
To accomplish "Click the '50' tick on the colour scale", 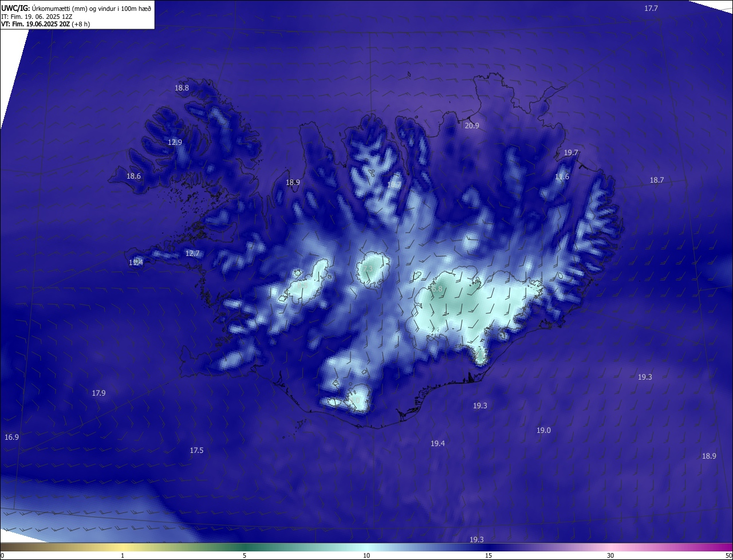I will click(x=728, y=556).
